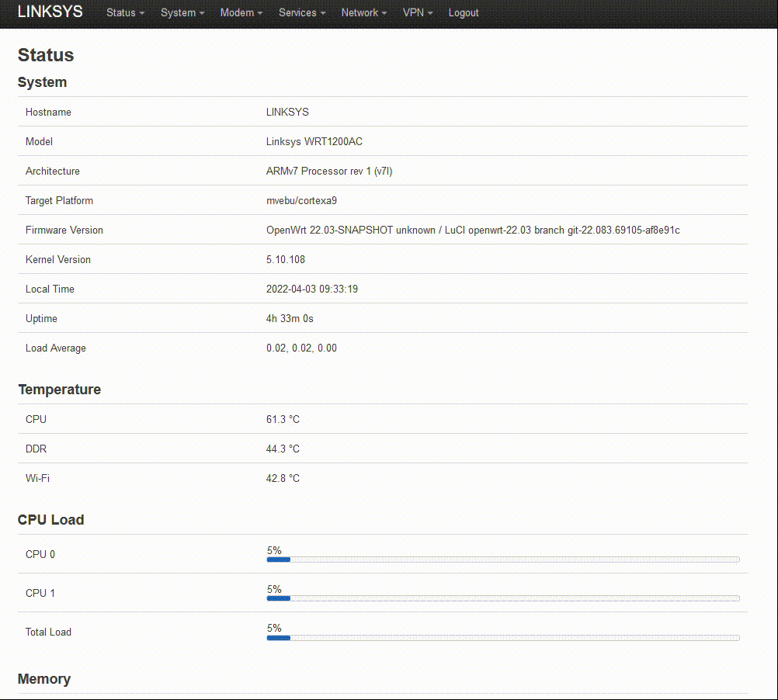778x700 pixels.
Task: Click the Memory section heading
Action: [44, 679]
